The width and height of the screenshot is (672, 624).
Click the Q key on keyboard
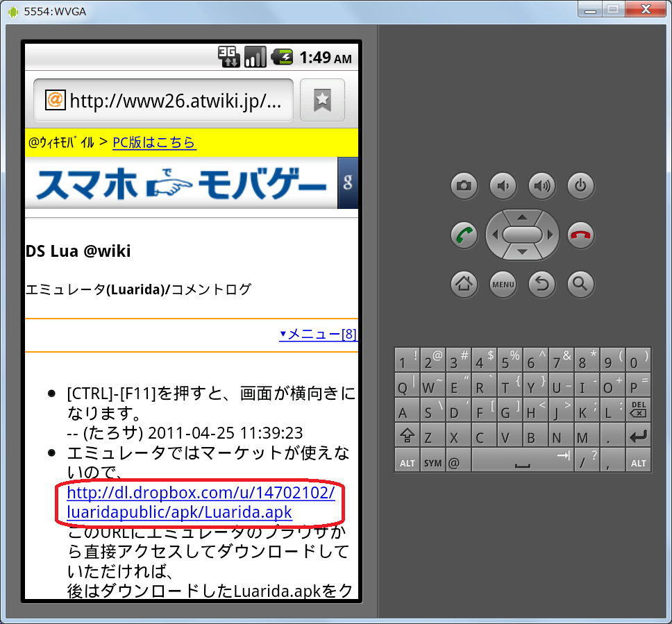pos(407,385)
